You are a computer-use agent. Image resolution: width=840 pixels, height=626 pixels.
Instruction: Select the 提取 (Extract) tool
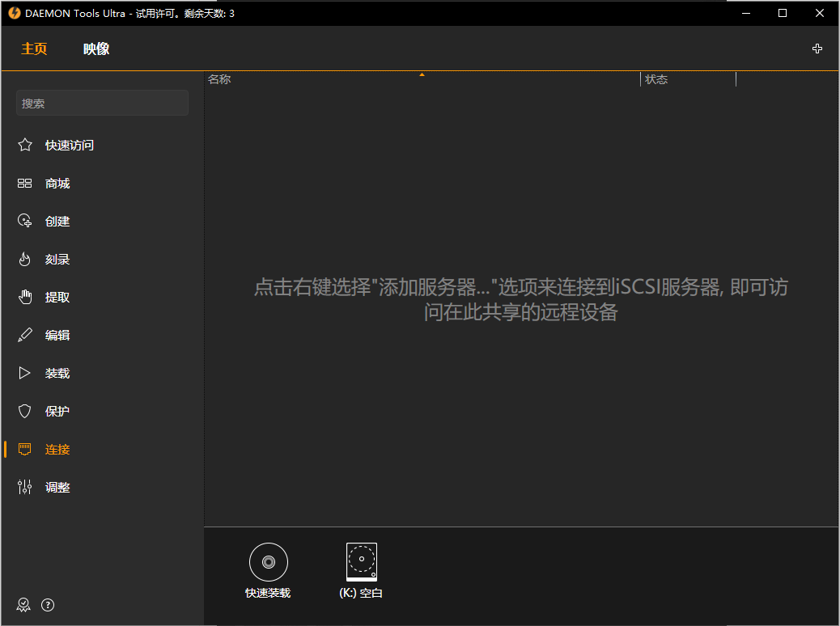pos(57,297)
